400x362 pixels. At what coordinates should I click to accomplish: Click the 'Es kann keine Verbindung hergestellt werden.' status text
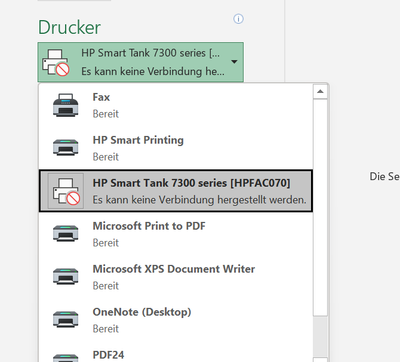(199, 200)
